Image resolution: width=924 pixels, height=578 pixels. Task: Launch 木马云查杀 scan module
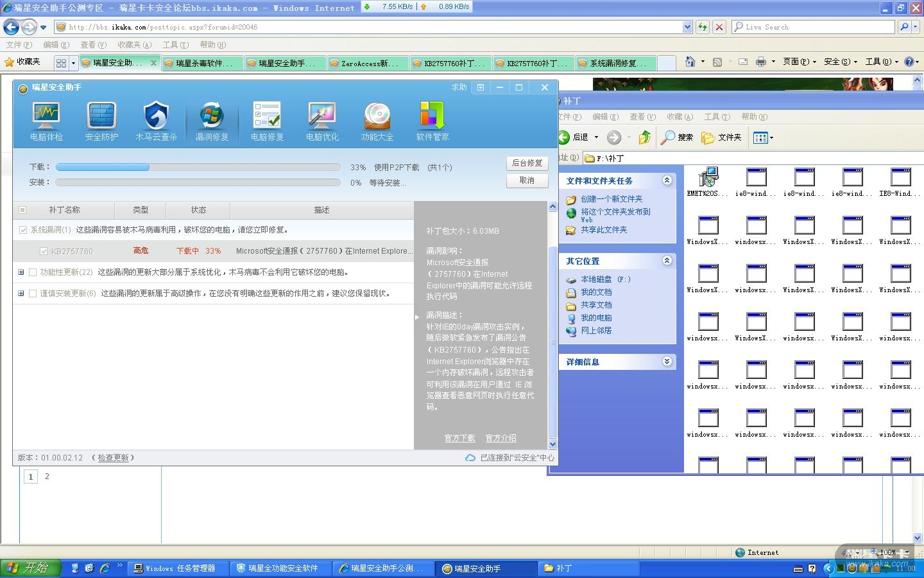156,121
